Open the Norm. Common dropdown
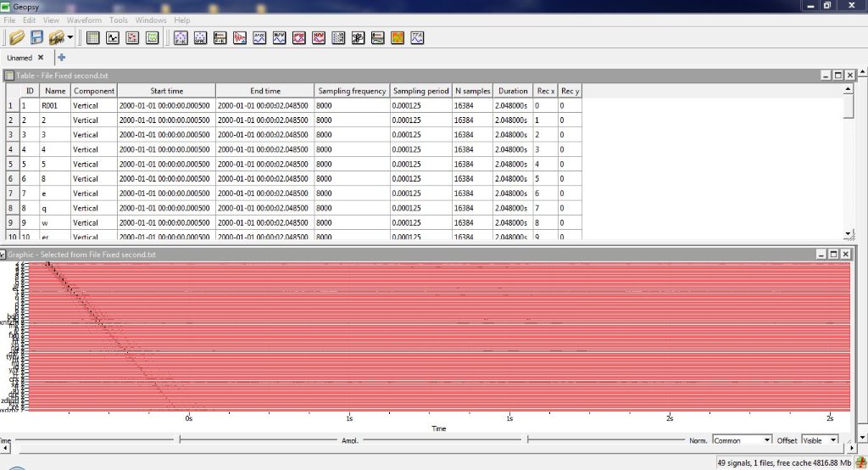 click(742, 440)
